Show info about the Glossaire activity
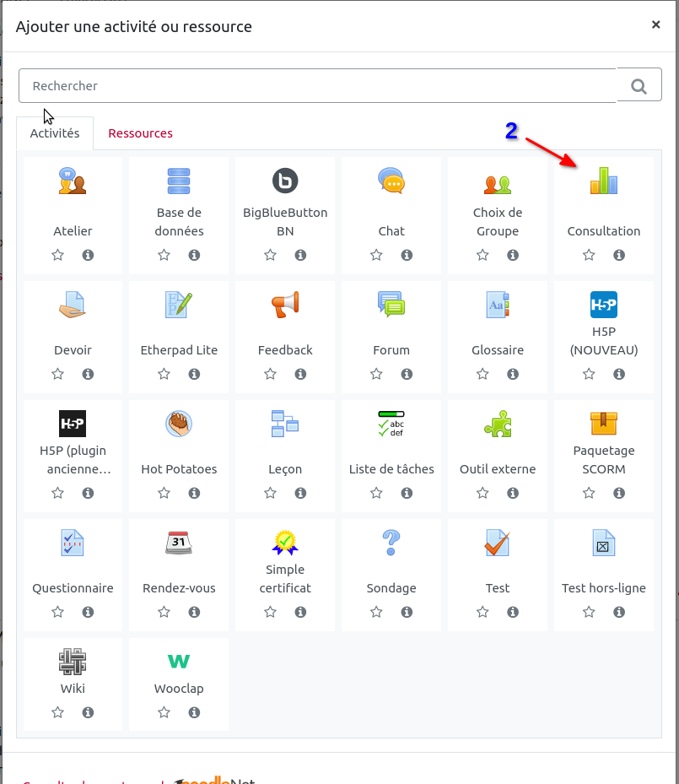679x784 pixels. (x=513, y=374)
